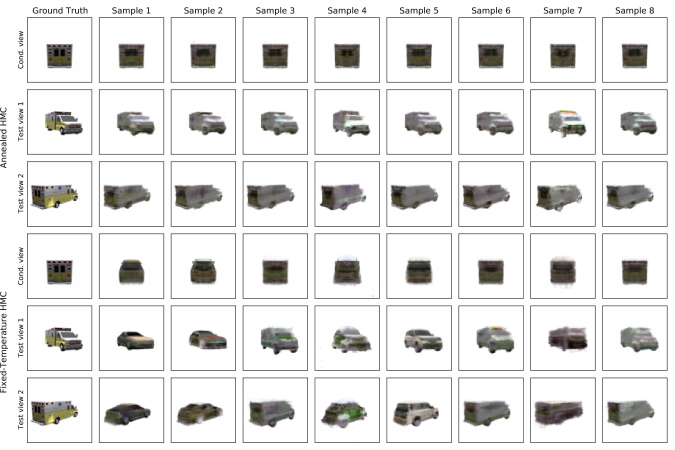
Task: Open Annealed HMC Test view 2 Sample 8 image
Action: click(635, 194)
